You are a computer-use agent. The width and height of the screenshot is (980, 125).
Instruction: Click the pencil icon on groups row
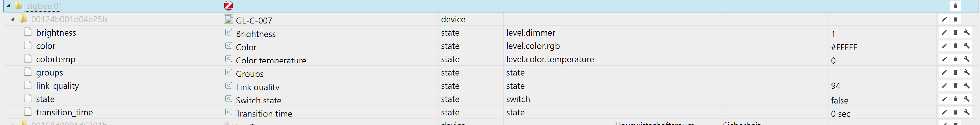point(944,72)
